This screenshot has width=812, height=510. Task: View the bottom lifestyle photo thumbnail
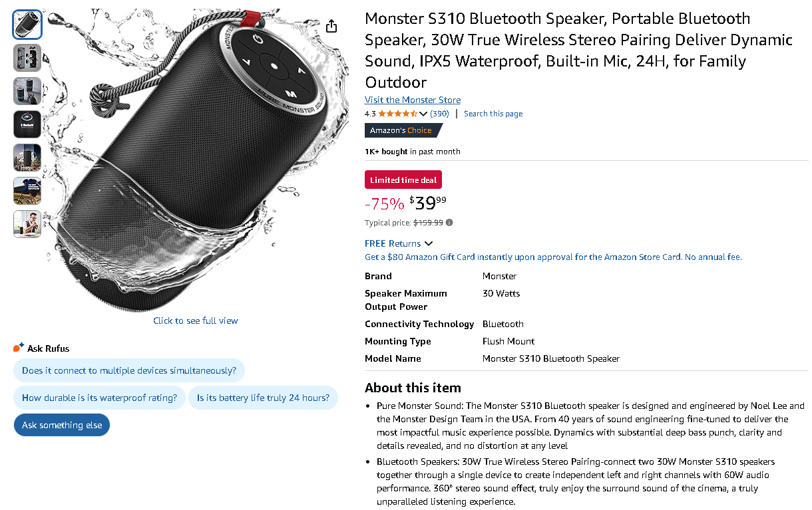27,224
